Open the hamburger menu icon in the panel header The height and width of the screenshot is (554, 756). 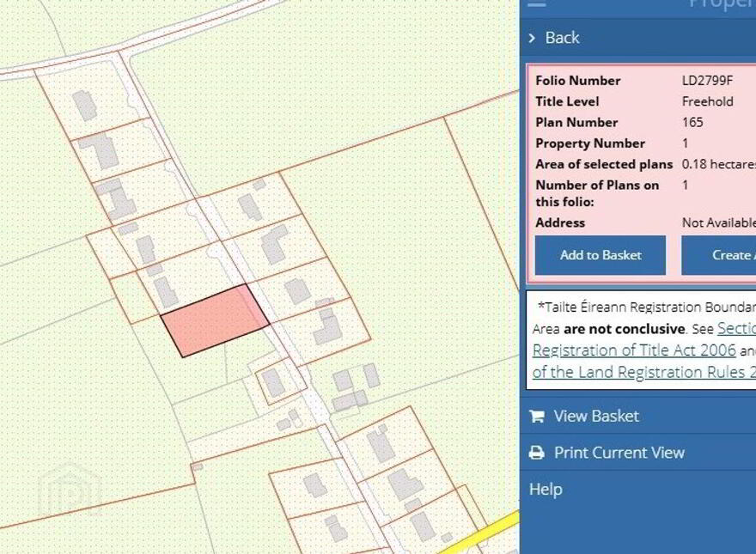point(538,3)
